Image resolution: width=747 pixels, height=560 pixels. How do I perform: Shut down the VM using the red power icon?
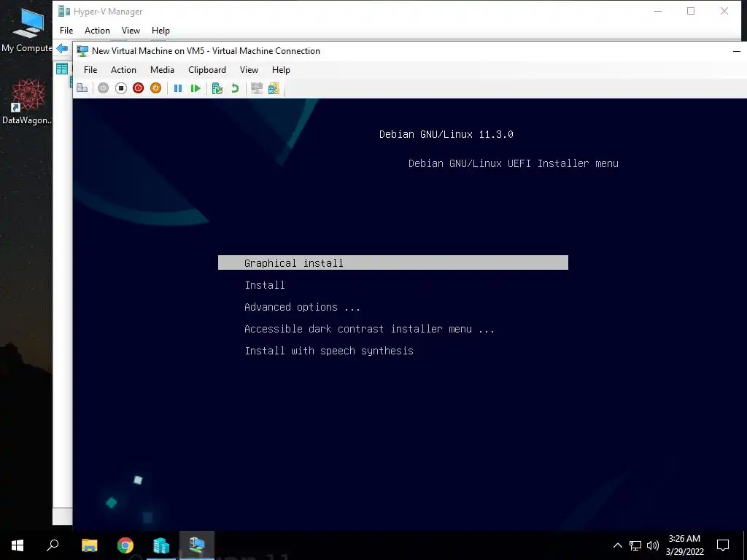138,88
